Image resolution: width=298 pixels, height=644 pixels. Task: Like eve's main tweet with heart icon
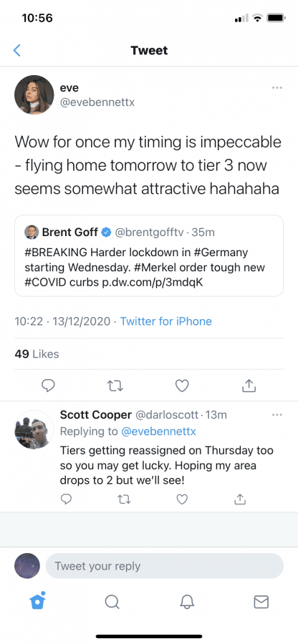tap(182, 385)
